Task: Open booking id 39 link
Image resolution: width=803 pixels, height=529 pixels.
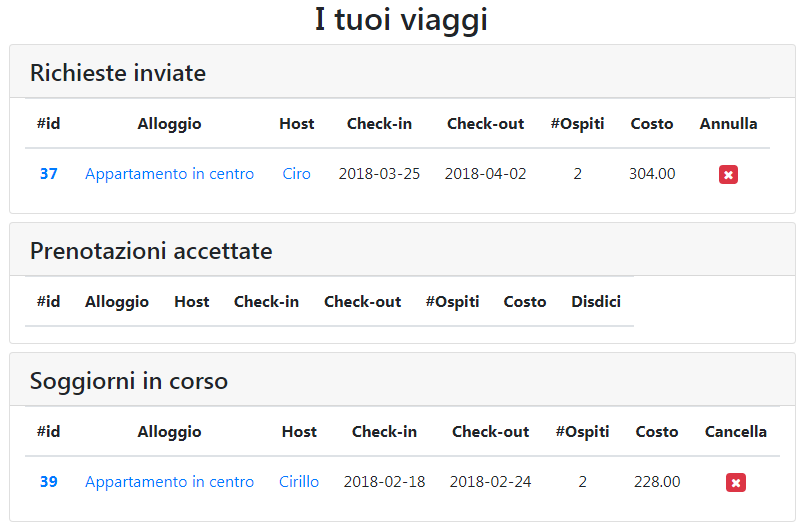Action: point(49,481)
